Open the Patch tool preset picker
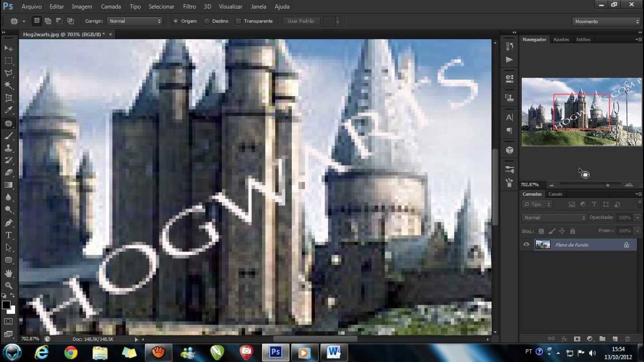Screen dimensions: 644x362 tap(18, 21)
